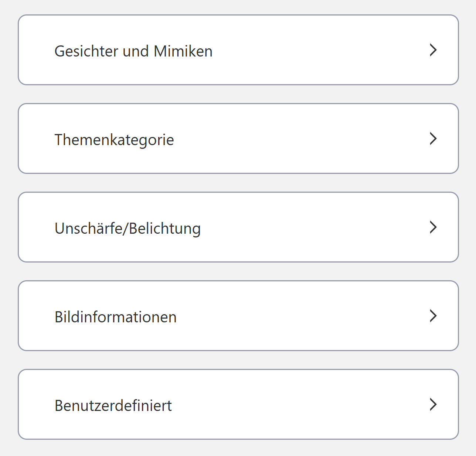Click the chevron arrow beside Unschärfe/Belichtung
Viewport: 476px width, 456px height.
click(433, 227)
